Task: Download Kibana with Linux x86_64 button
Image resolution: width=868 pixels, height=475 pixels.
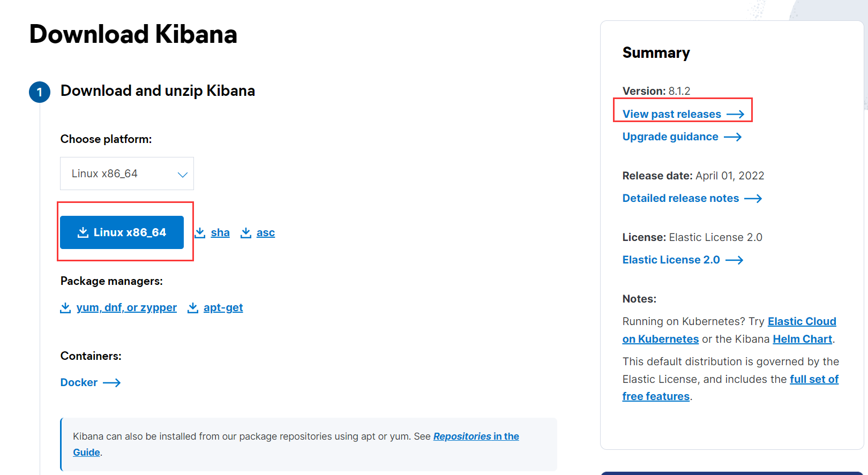Action: tap(122, 232)
